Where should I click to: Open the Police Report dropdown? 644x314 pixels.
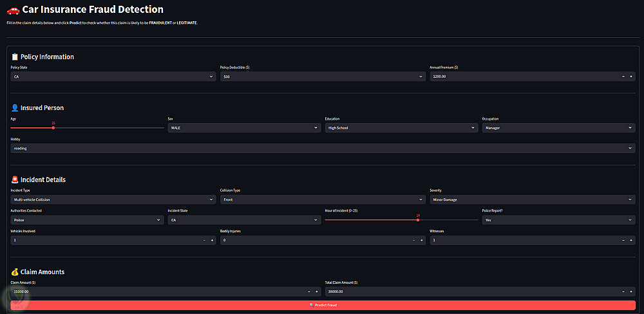pyautogui.click(x=558, y=220)
